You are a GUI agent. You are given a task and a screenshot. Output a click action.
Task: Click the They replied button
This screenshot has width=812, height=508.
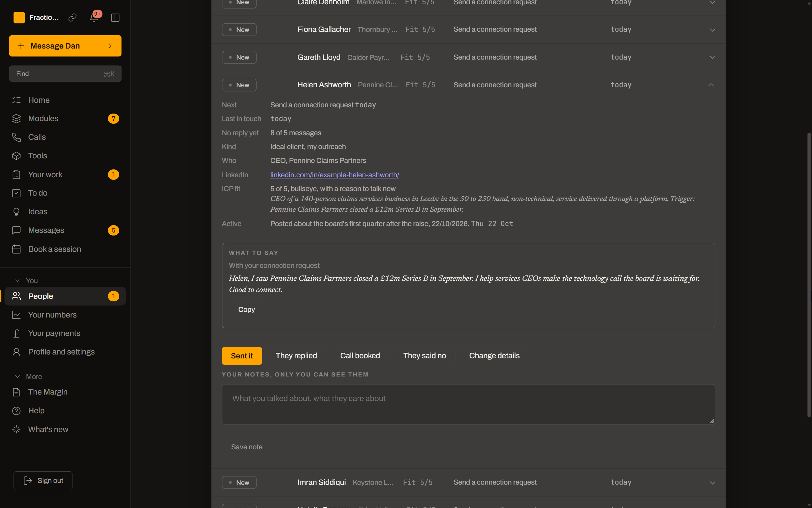296,356
